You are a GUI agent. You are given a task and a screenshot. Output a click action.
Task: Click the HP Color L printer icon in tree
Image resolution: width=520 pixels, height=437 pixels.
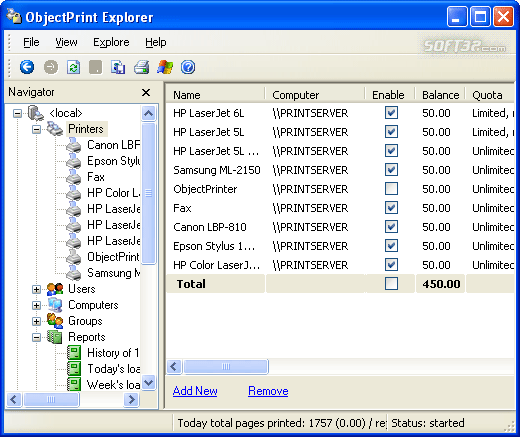tap(74, 193)
